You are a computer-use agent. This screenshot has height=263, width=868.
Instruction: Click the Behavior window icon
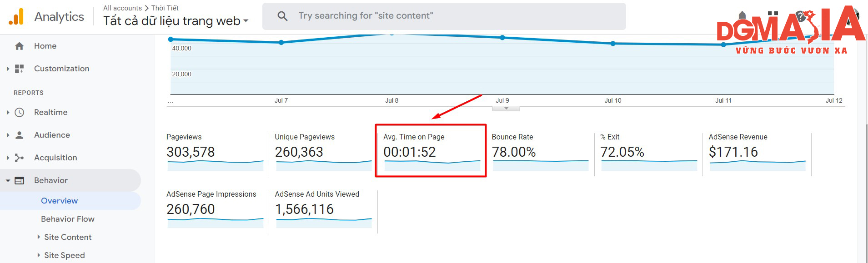click(19, 180)
